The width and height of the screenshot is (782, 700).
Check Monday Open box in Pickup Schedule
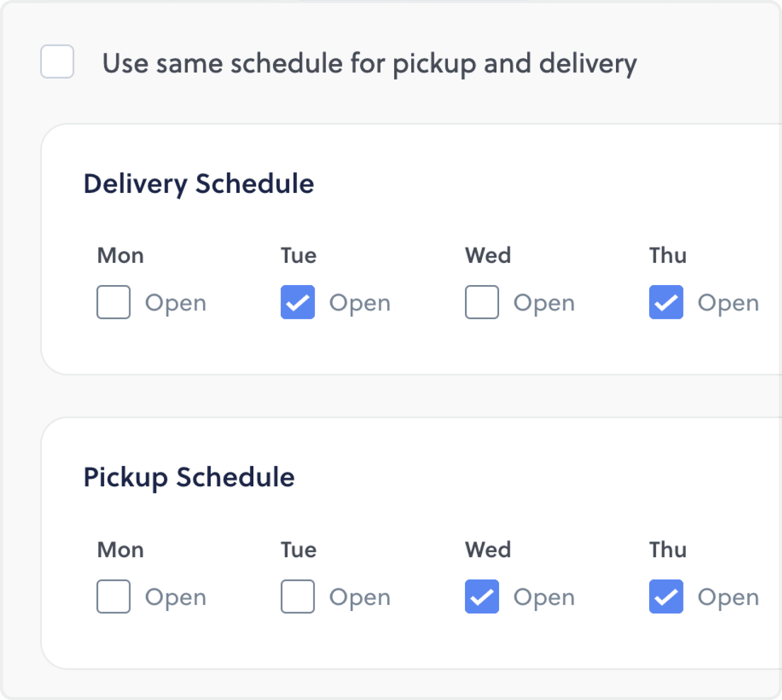(x=113, y=597)
